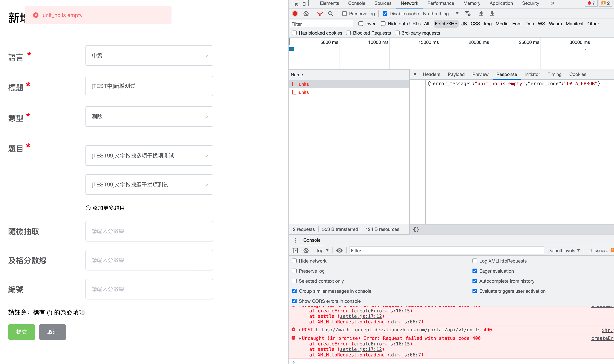This screenshot has width=614, height=364.
Task: Open xhr.js:66:7 link in last error
Action: (x=406, y=355)
